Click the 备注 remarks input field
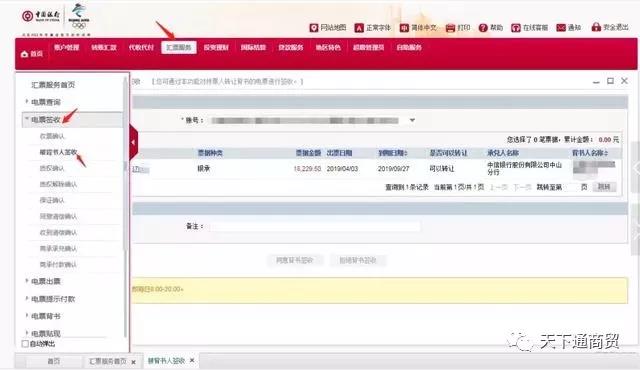Screen dimensions: 640x370 coord(315,226)
